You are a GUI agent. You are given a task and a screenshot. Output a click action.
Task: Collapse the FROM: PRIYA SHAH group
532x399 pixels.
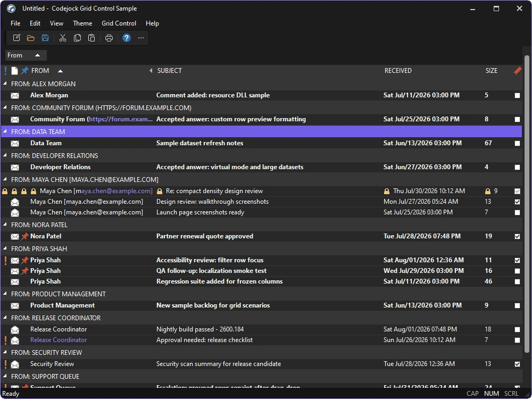point(5,248)
